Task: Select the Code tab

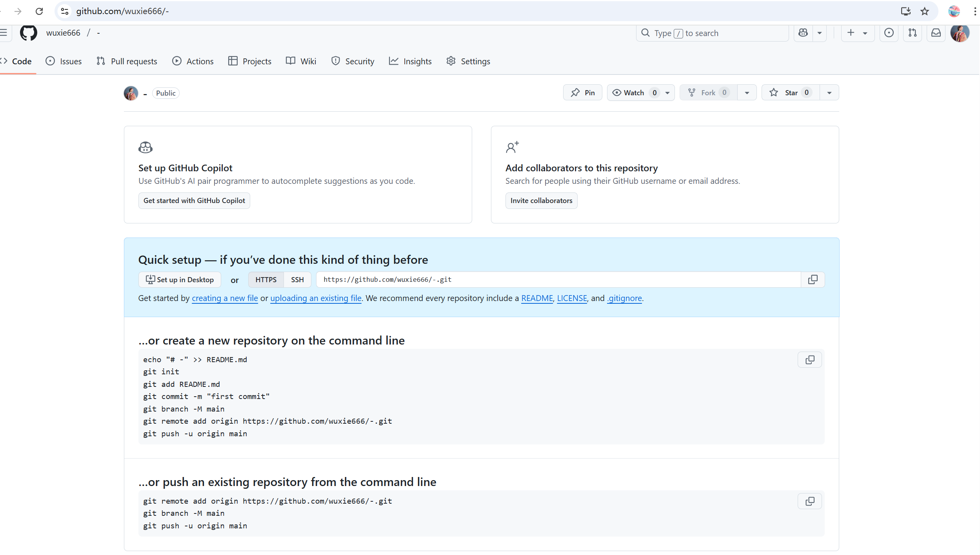Action: click(16, 61)
